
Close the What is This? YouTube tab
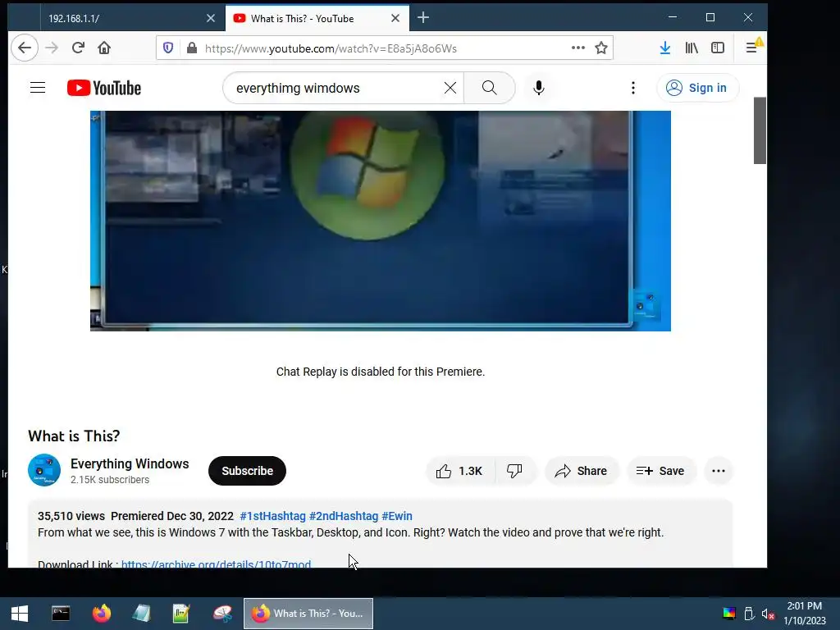tap(395, 18)
